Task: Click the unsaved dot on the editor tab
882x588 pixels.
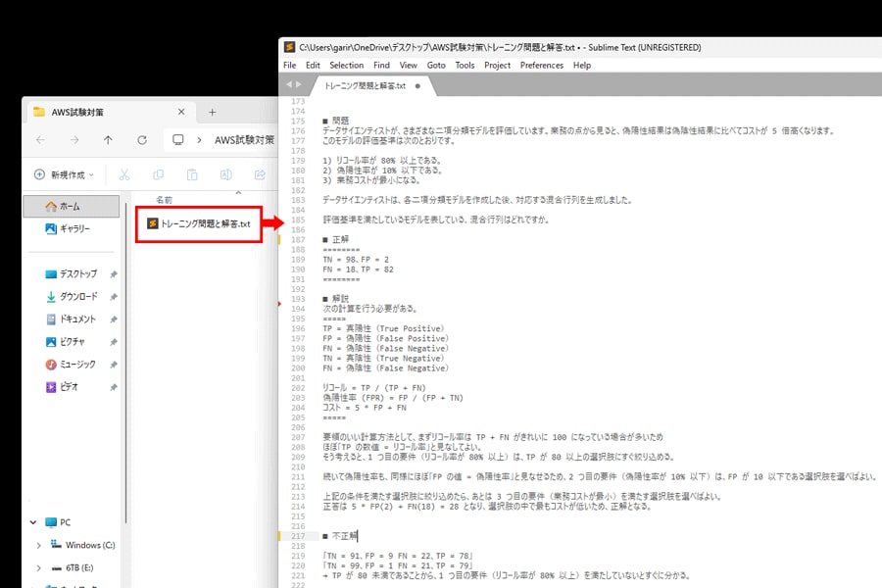Action: [x=417, y=86]
